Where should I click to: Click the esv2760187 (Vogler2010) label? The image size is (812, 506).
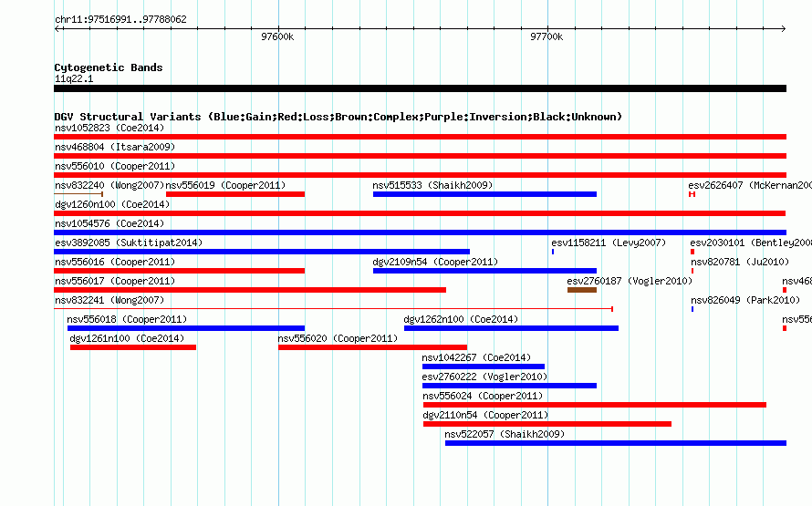630,281
